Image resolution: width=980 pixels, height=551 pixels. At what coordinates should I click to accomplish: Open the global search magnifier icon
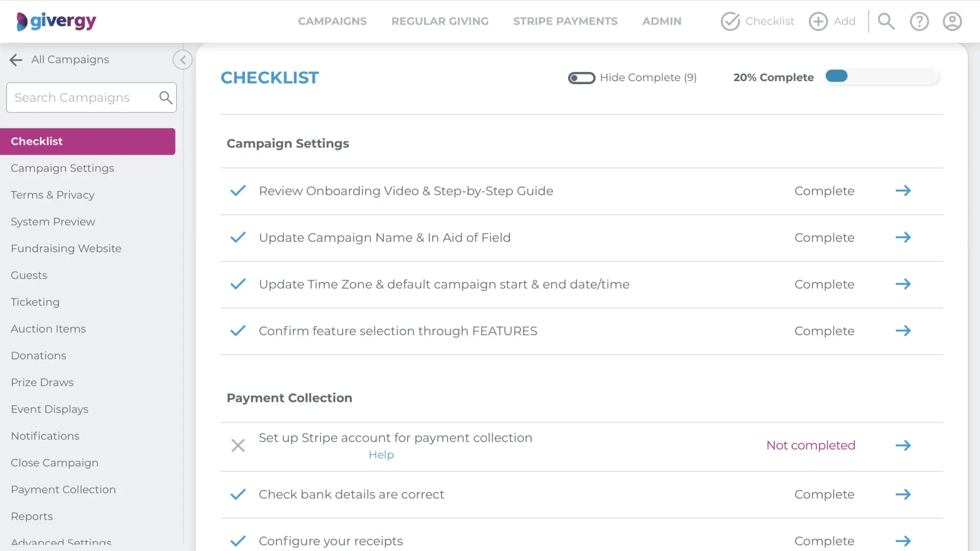point(886,21)
